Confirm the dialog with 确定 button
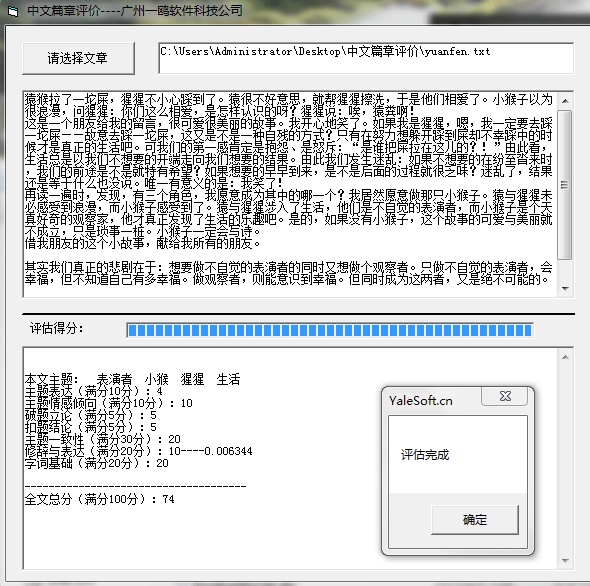590x586 pixels. (474, 520)
